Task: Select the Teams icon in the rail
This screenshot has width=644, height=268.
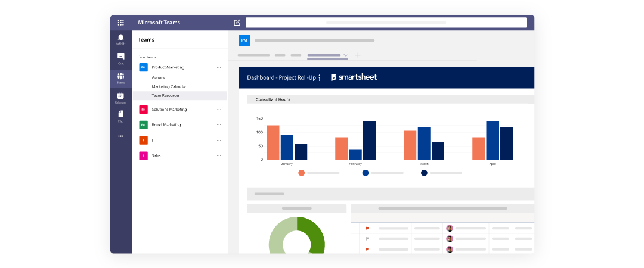Action: 120,79
